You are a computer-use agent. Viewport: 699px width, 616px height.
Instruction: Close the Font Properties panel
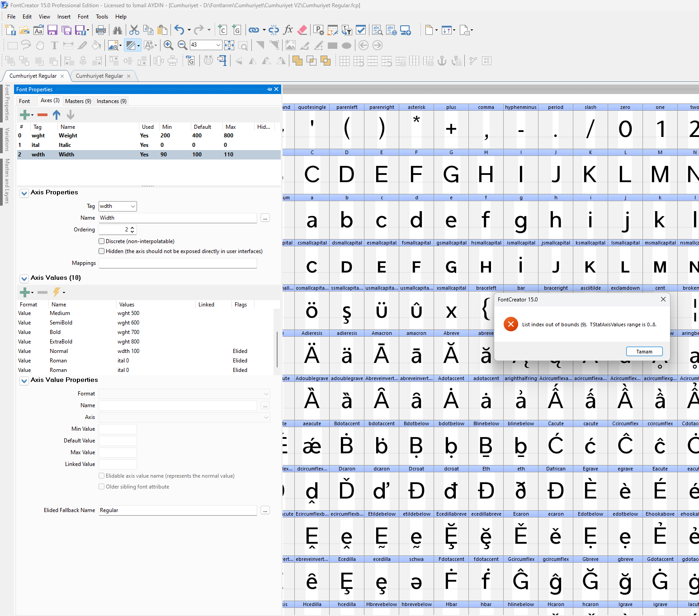276,89
